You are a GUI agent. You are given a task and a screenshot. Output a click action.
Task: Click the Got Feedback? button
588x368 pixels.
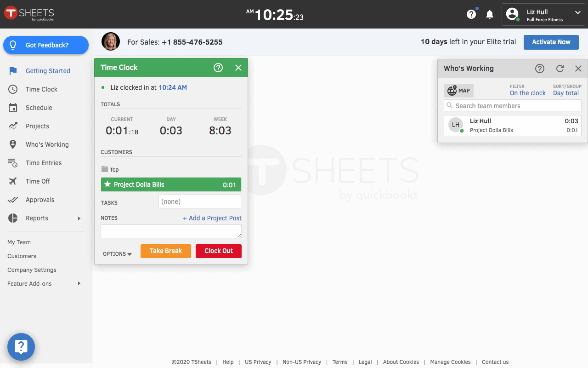tap(46, 45)
